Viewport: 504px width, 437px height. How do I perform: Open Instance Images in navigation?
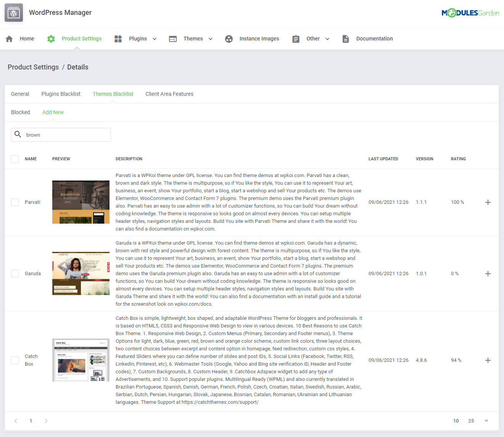coord(259,39)
